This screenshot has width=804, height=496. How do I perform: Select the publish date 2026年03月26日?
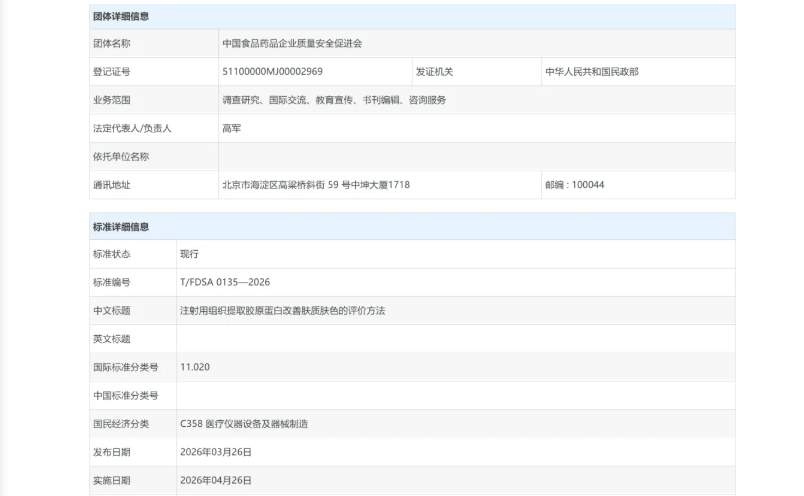coord(216,452)
